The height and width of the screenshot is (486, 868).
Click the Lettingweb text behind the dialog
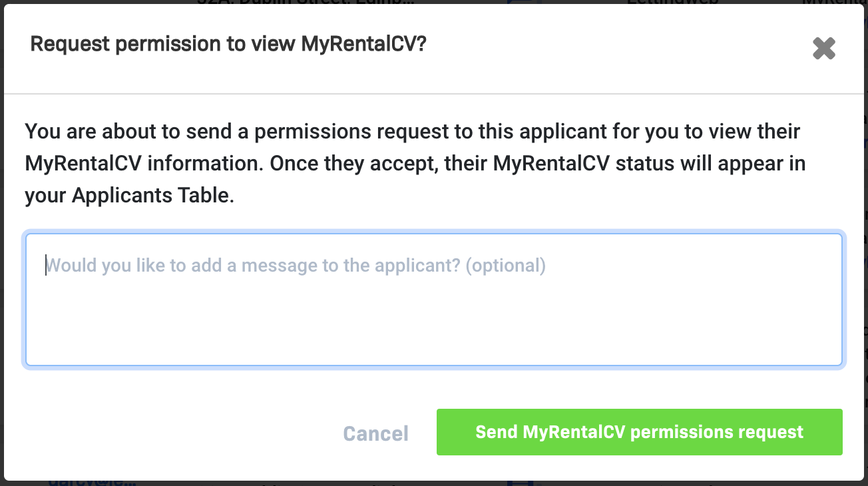click(x=672, y=3)
